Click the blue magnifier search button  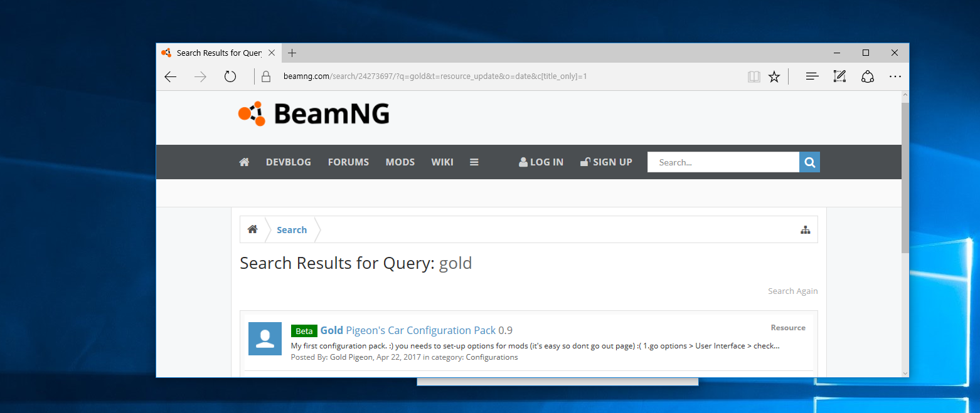pyautogui.click(x=809, y=162)
